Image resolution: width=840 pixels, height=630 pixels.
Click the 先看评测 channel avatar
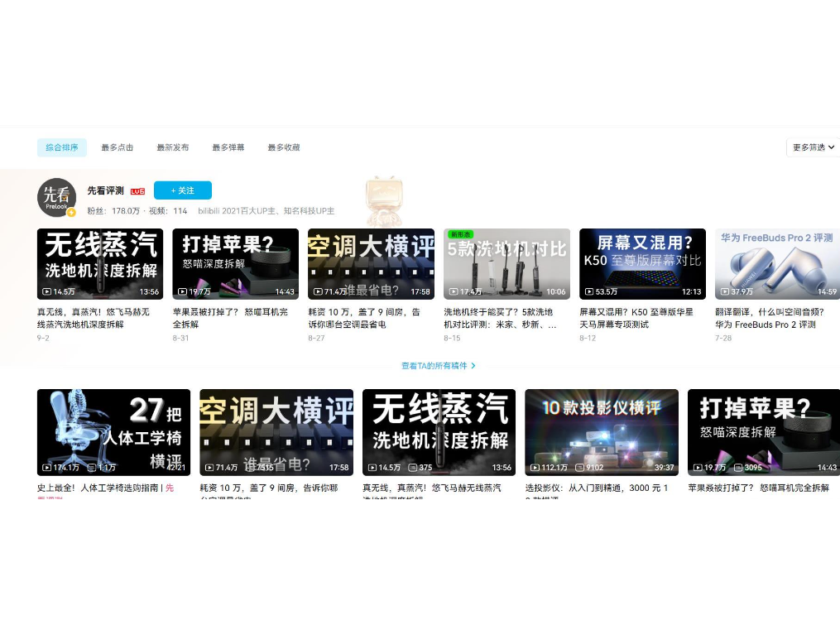pos(56,197)
